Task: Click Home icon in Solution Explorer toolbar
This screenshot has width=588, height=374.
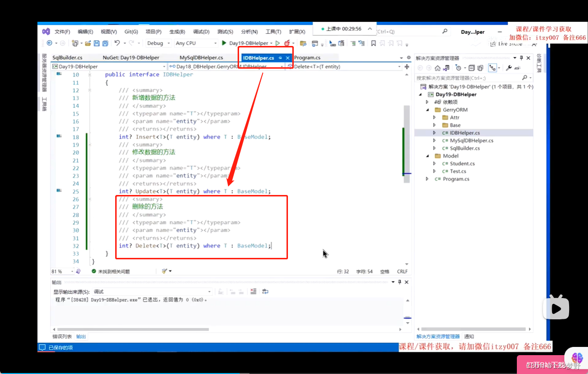Action: (437, 68)
